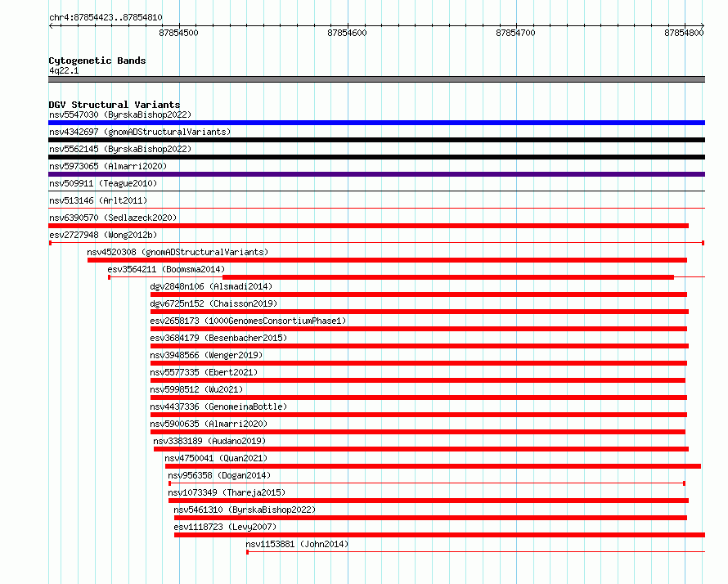Open nsv513146 (Arlt2011) label

98,200
